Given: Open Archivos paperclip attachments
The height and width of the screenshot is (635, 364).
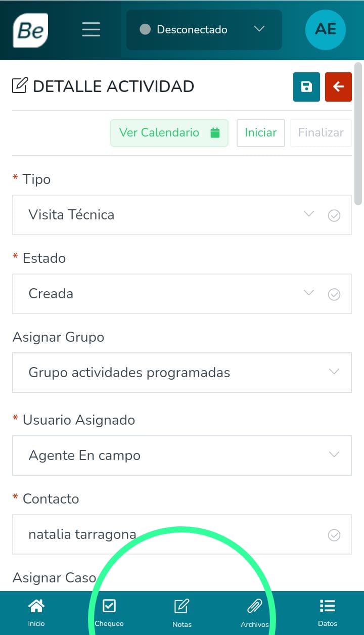Looking at the screenshot, I should coord(255,612).
